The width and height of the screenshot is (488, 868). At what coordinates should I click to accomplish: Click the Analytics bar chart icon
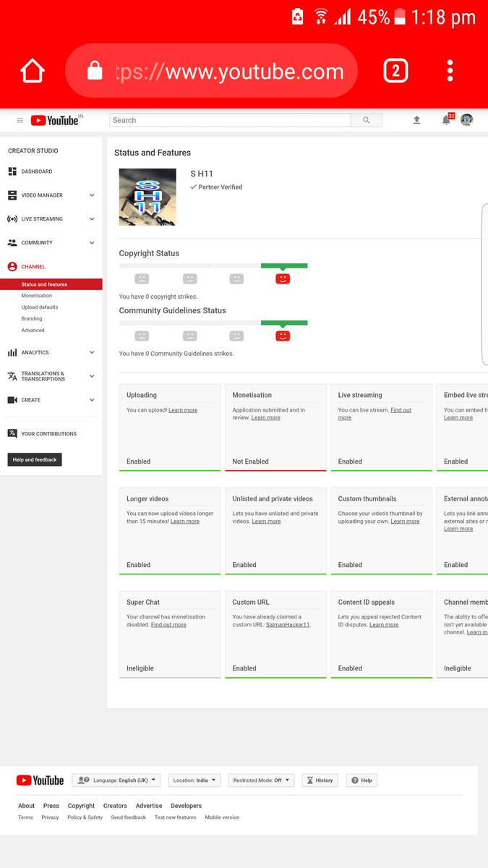click(12, 352)
